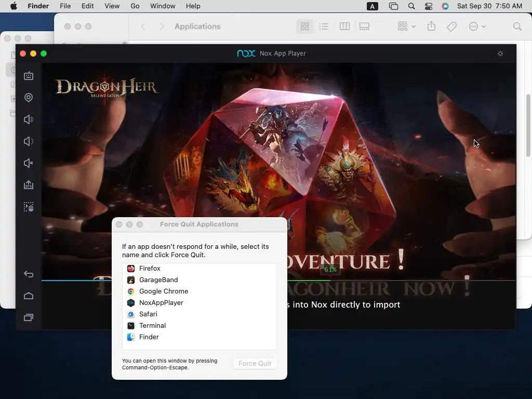Click the tag icon in Finder toolbar
Image resolution: width=532 pixels, height=399 pixels.
(x=451, y=26)
